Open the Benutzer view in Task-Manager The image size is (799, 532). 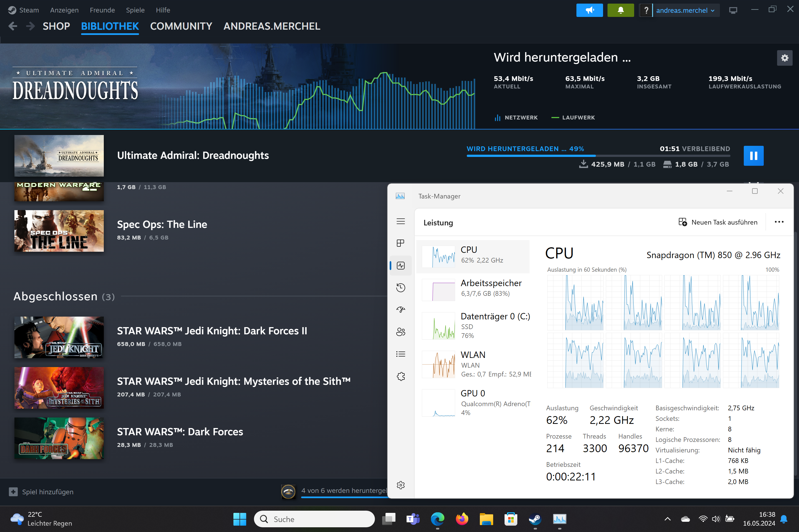click(x=401, y=332)
